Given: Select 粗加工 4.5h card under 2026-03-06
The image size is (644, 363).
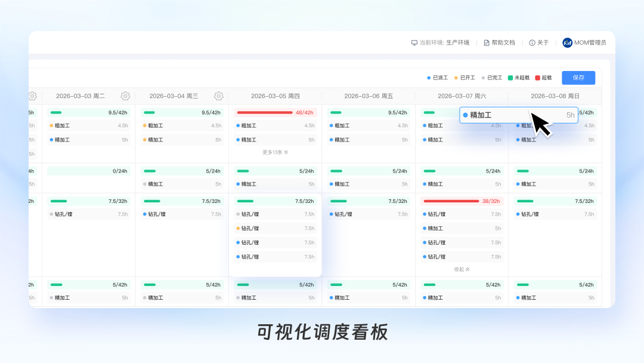Looking at the screenshot, I should click(x=369, y=126).
